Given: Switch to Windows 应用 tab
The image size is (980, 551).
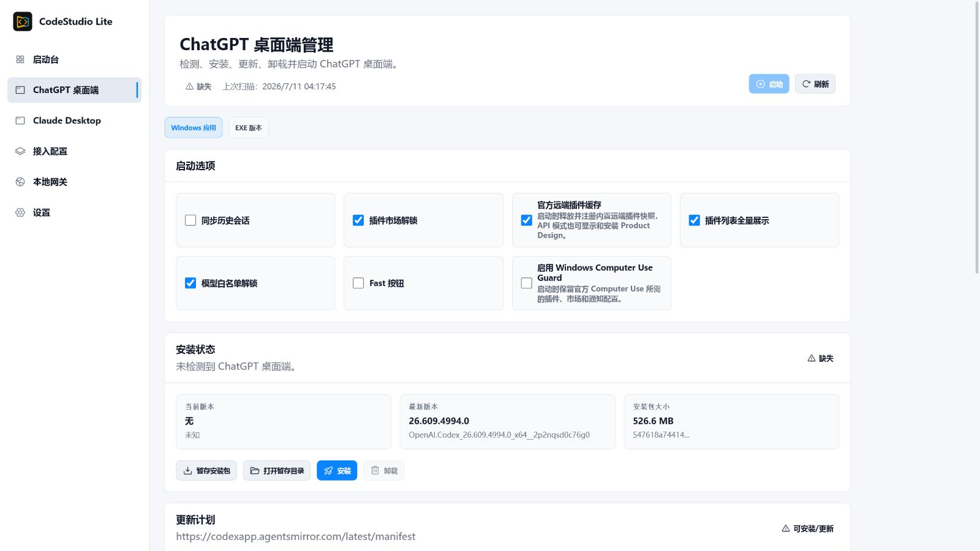Looking at the screenshot, I should coord(194,128).
